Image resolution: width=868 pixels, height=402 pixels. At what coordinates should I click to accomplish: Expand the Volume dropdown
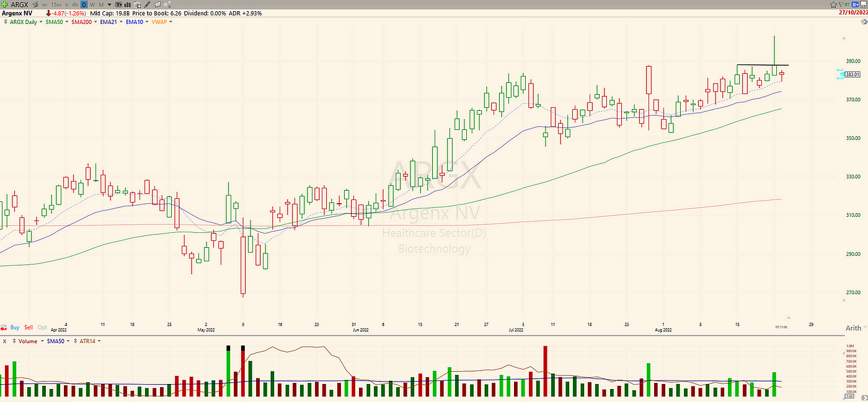pos(42,341)
